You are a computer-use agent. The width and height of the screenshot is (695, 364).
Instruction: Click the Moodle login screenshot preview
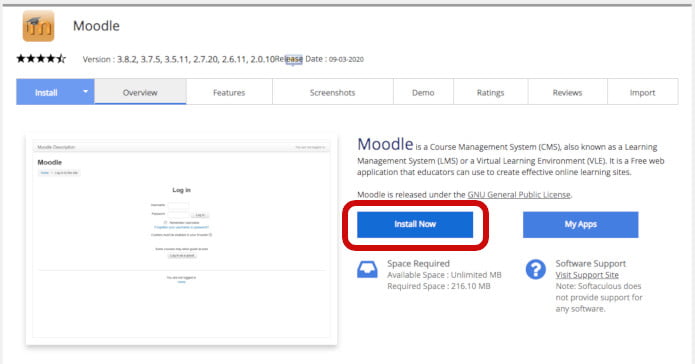[x=181, y=239]
